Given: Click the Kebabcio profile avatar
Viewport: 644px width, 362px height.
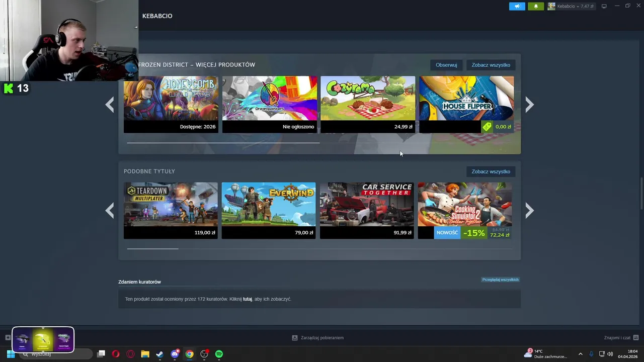Looking at the screenshot, I should (x=551, y=6).
